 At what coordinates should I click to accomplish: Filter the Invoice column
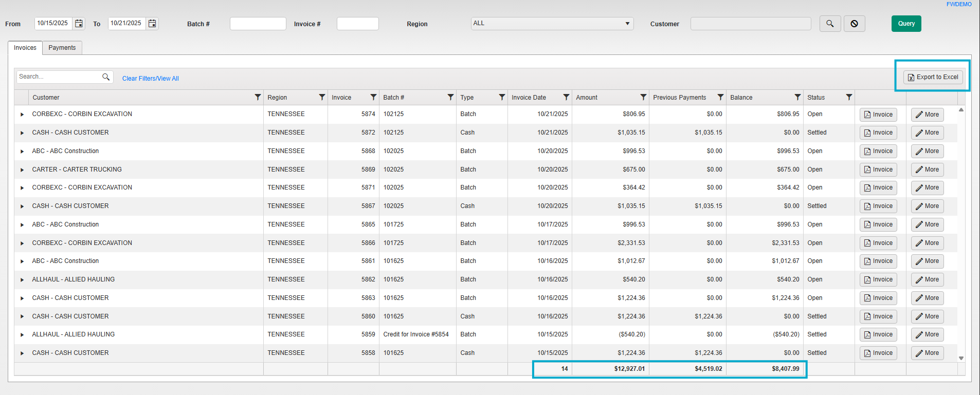pos(373,97)
